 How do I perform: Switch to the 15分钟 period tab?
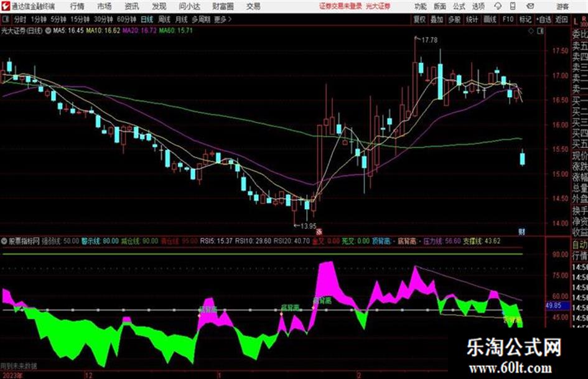pyautogui.click(x=80, y=19)
